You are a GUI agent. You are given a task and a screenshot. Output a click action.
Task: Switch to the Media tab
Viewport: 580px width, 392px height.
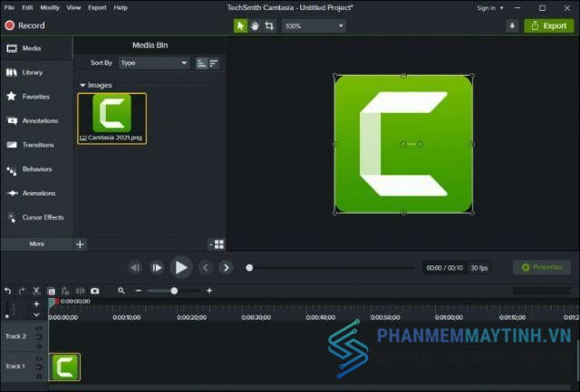pos(36,48)
